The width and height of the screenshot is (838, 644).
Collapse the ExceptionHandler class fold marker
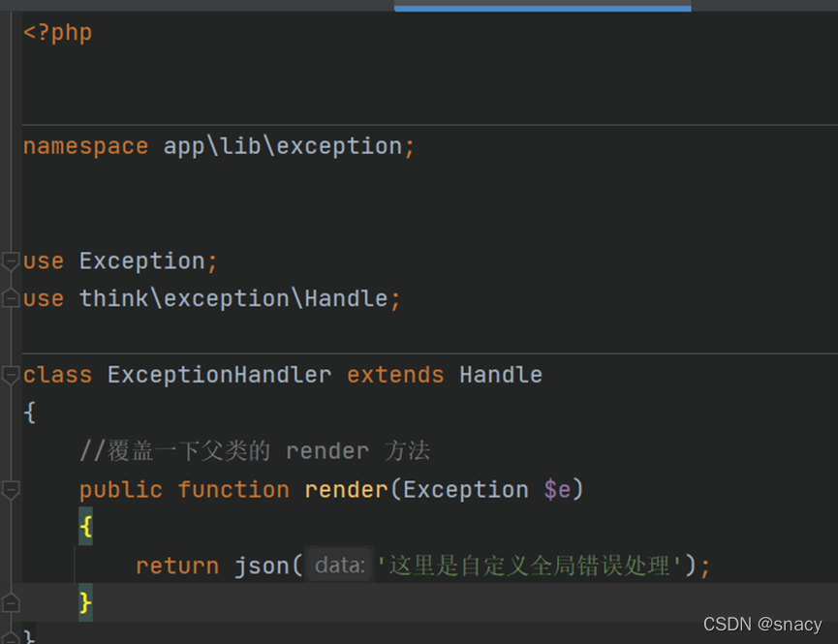pos(10,375)
